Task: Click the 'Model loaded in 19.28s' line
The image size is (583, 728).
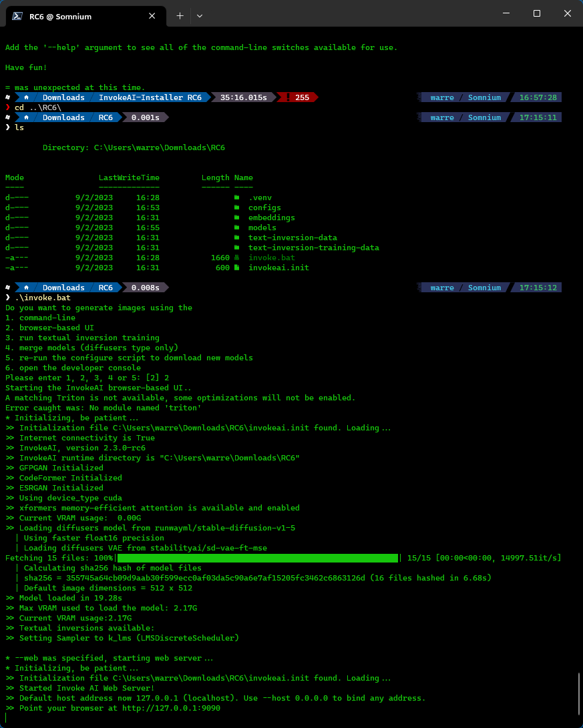Action: [63, 598]
